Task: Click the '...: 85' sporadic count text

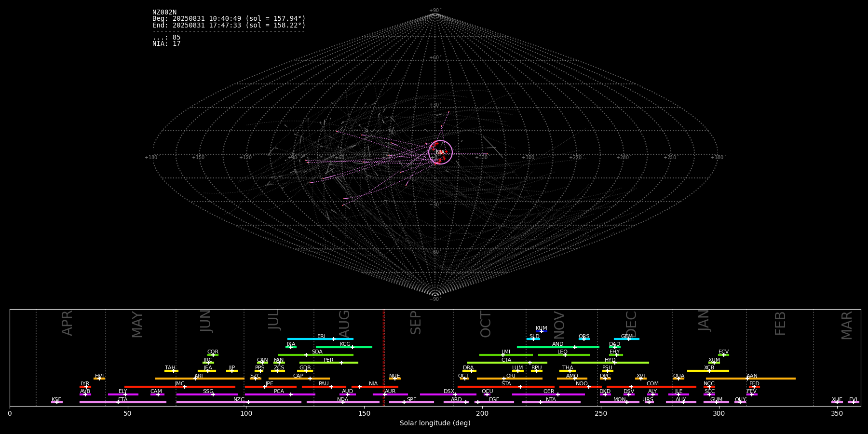Action: pyautogui.click(x=166, y=38)
